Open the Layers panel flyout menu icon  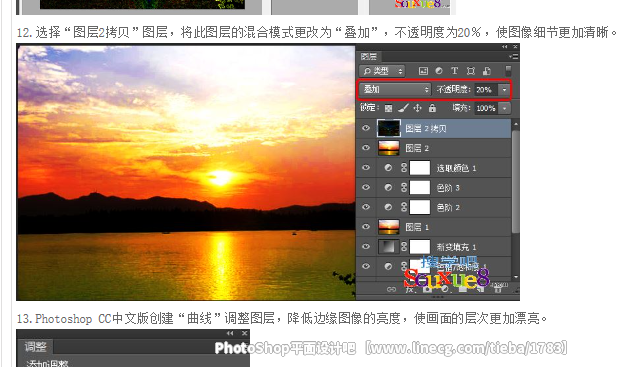513,57
